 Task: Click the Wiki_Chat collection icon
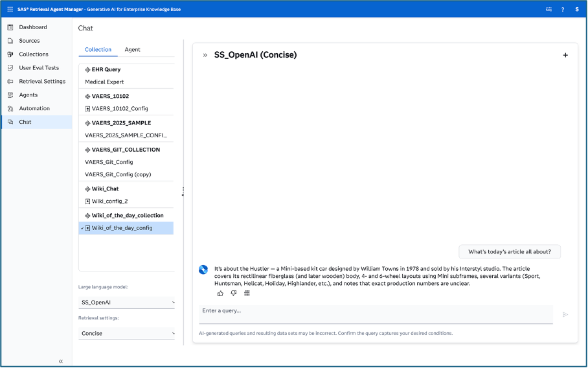click(87, 189)
